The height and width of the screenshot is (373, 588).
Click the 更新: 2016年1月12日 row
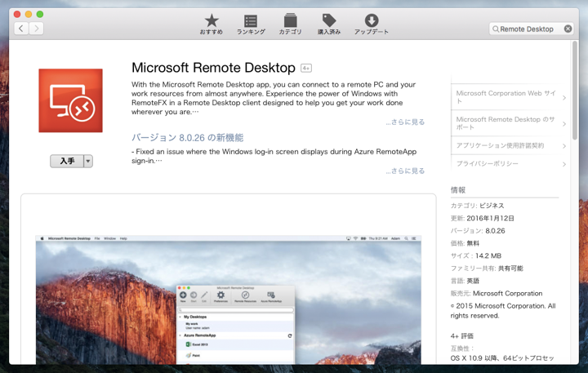tap(483, 218)
